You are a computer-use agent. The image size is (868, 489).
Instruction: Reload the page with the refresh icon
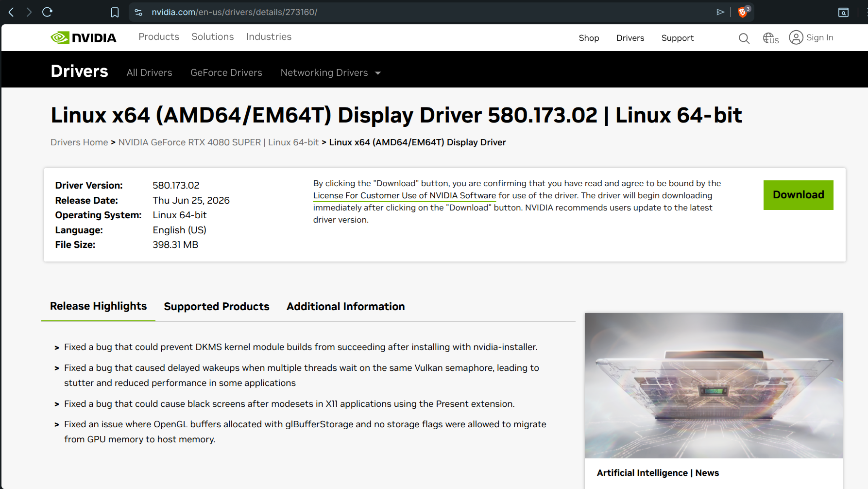[x=47, y=12]
